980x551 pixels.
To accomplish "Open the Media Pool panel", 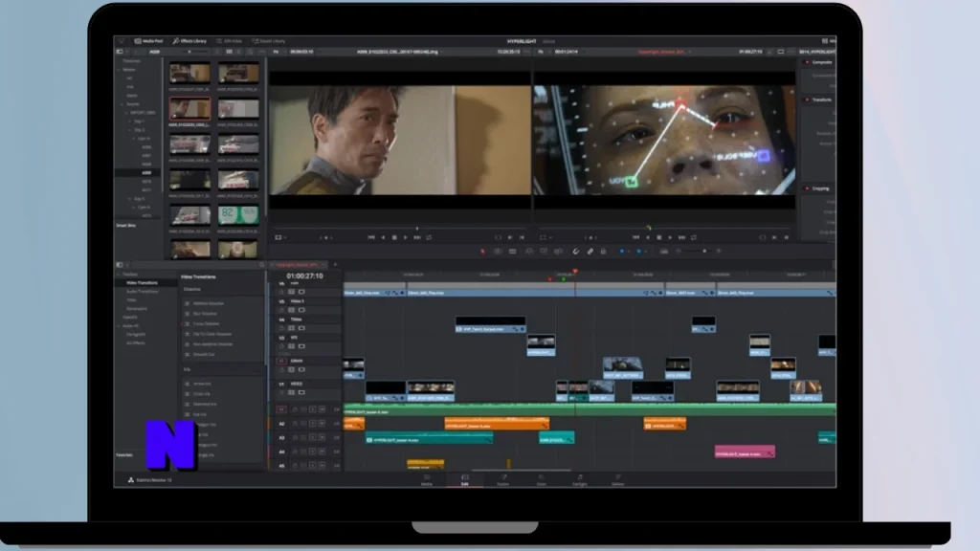I will [x=148, y=41].
